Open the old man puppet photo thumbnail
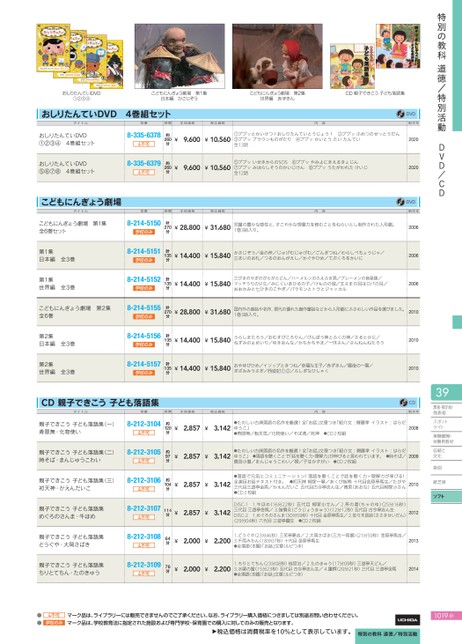 click(179, 56)
